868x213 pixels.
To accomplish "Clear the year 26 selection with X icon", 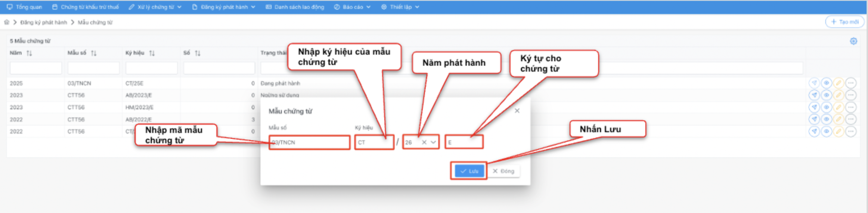I will tap(424, 142).
